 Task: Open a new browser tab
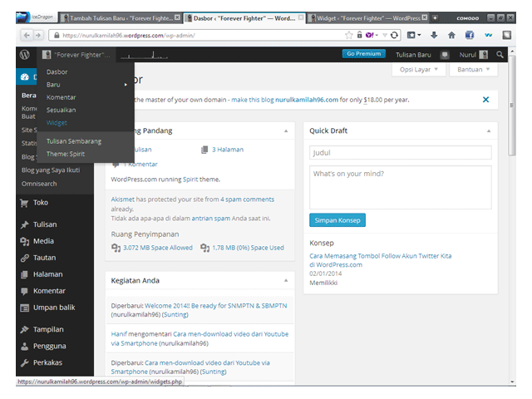(x=435, y=18)
